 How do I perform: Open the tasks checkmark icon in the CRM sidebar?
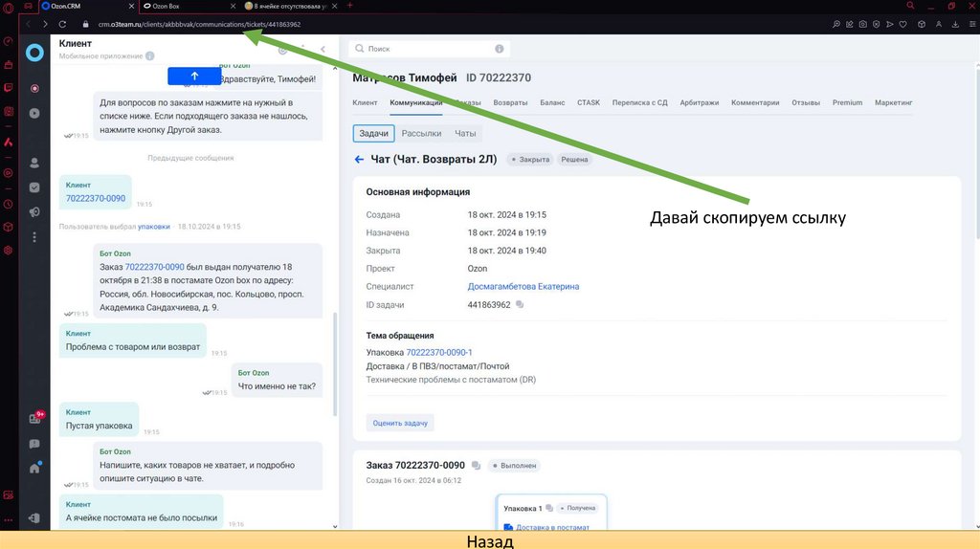click(x=34, y=187)
